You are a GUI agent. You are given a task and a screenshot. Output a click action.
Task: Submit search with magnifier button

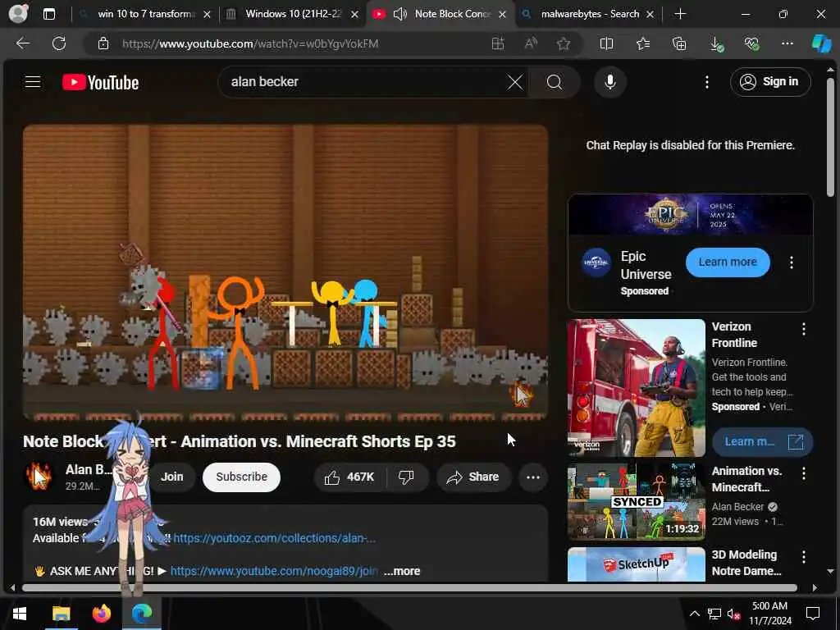[x=555, y=82]
